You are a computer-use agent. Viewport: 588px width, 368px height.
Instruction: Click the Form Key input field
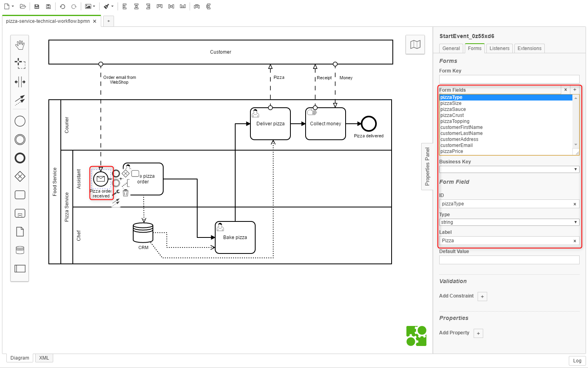click(509, 79)
